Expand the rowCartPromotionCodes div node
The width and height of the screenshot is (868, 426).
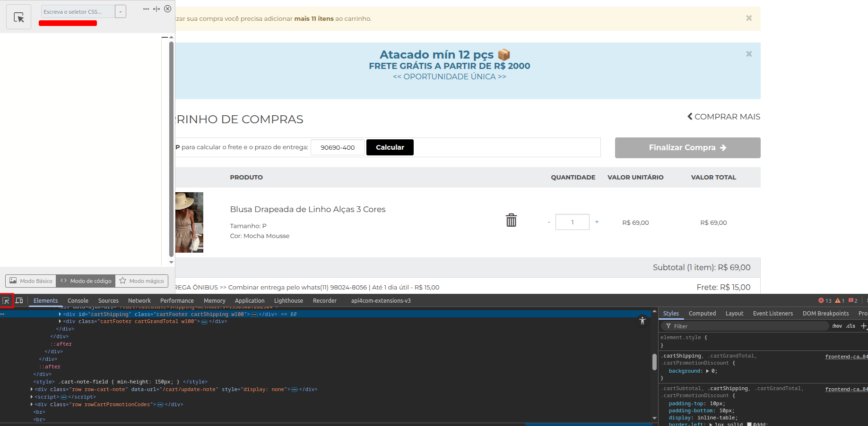32,404
